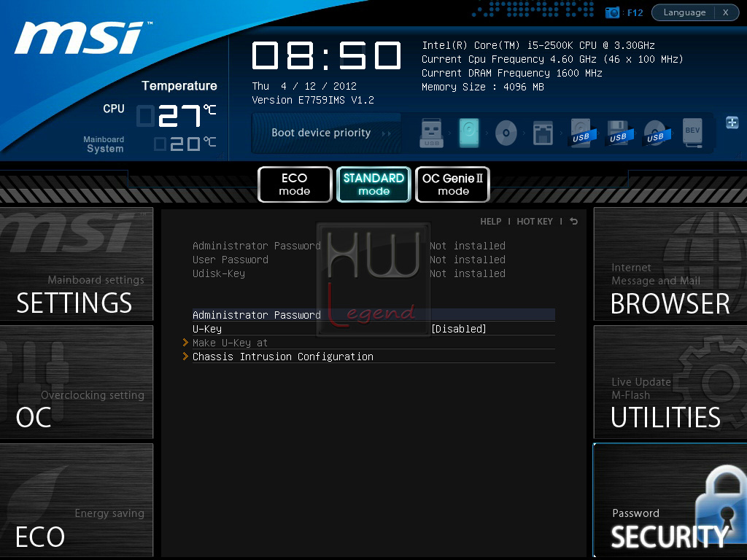Open the HOT KEY reference
Image resolution: width=747 pixels, height=560 pixels.
(x=535, y=222)
